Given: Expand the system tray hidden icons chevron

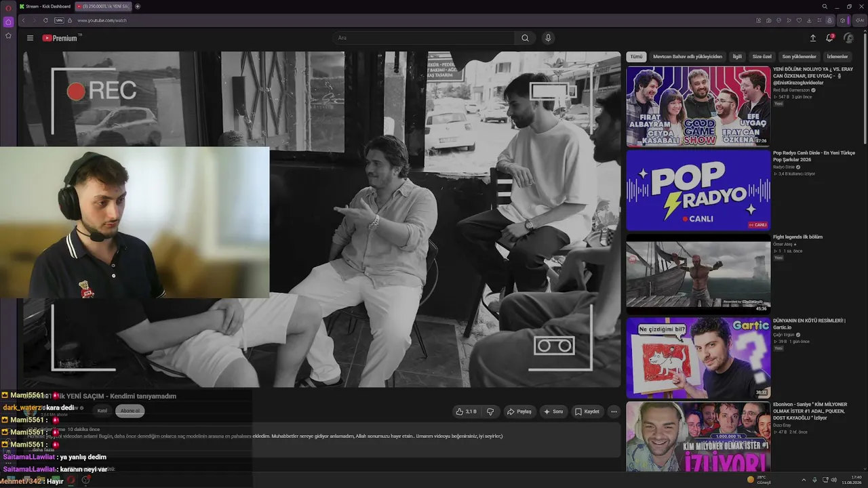Looking at the screenshot, I should coord(804,480).
